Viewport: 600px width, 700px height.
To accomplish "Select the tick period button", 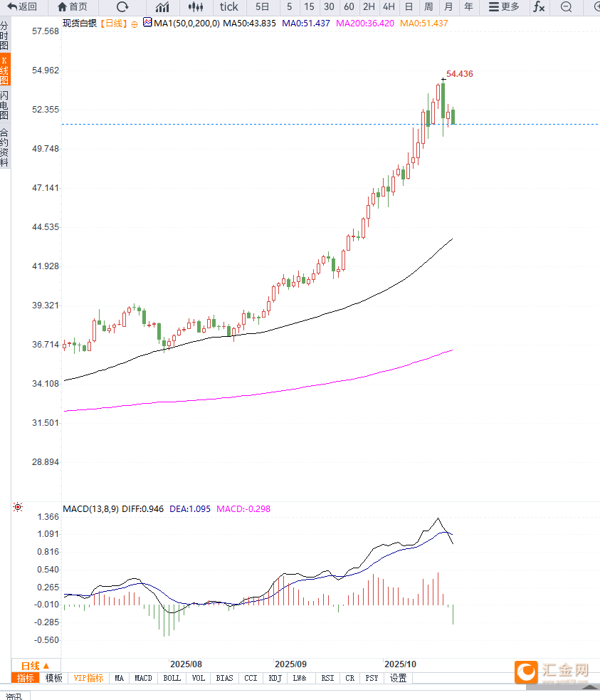I will (x=229, y=7).
